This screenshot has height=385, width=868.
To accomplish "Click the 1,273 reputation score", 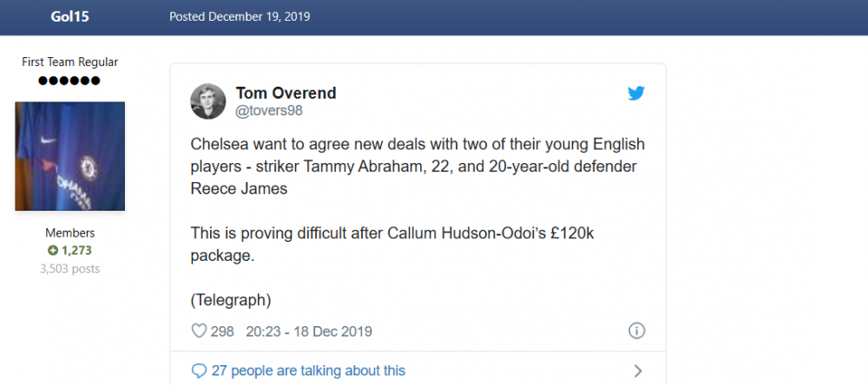I will click(76, 251).
